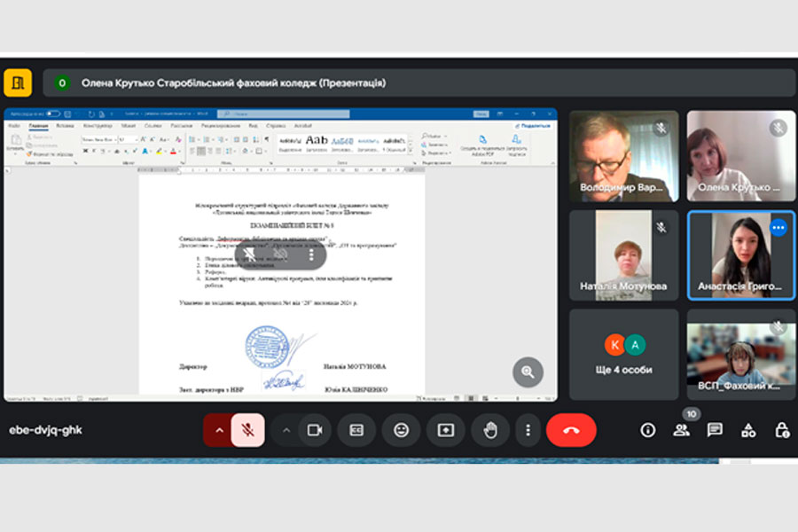
Task: Select Наталія Мотунова participant video tile
Action: pos(623,255)
